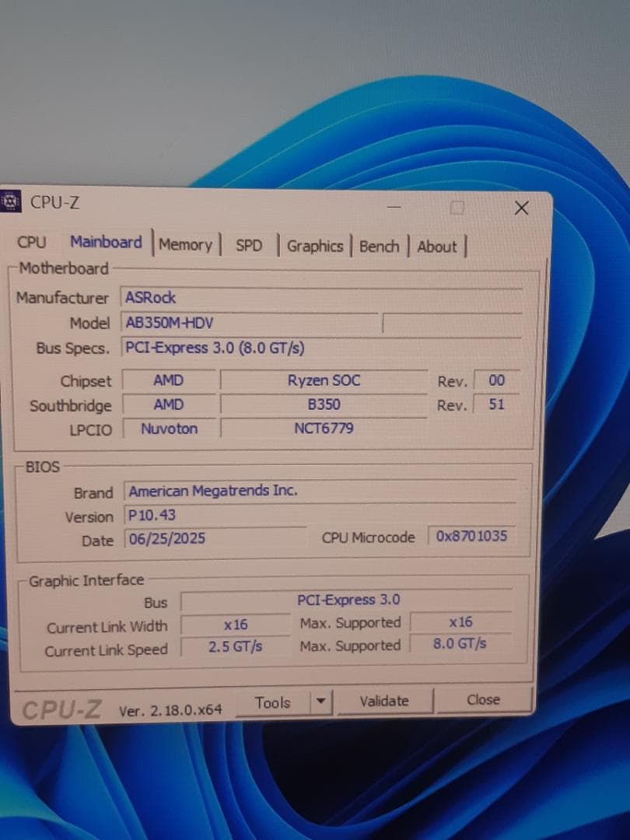Select the Chipset value Ryzen SOC
Viewport: 630px width, 840px height.
[324, 380]
